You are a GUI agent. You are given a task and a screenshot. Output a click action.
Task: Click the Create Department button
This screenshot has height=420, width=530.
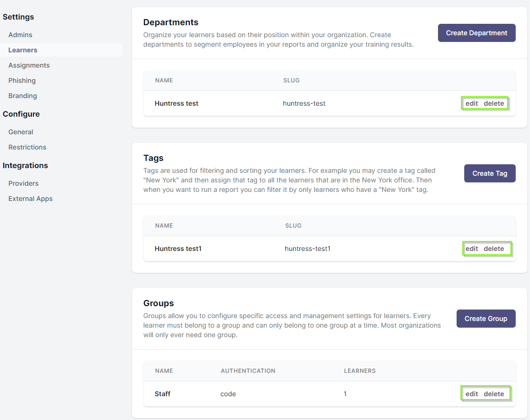[477, 33]
